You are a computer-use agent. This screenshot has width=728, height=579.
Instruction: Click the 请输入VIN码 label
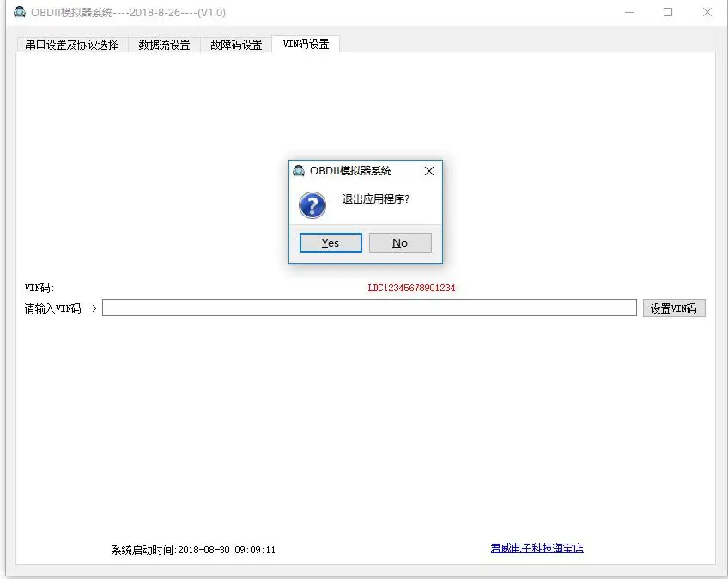[60, 308]
